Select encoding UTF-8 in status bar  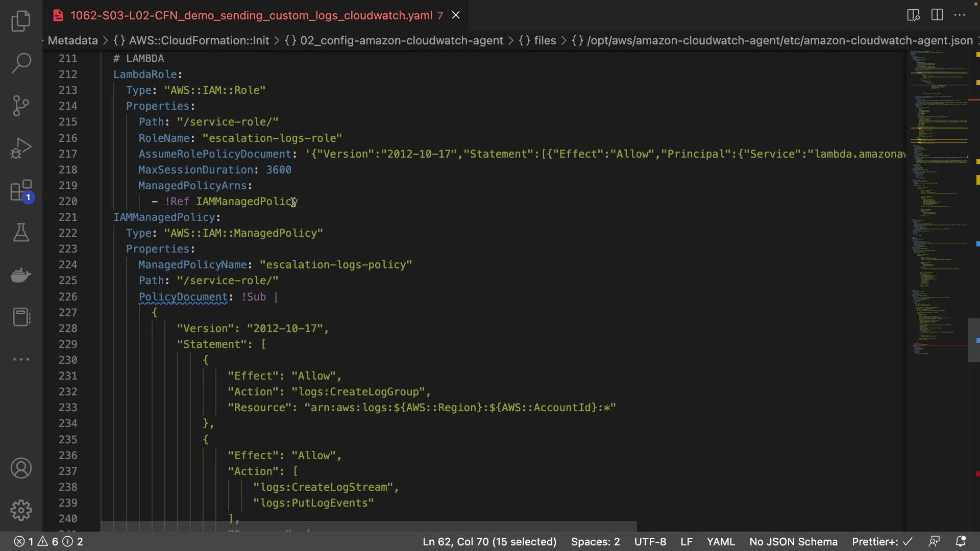coord(650,541)
